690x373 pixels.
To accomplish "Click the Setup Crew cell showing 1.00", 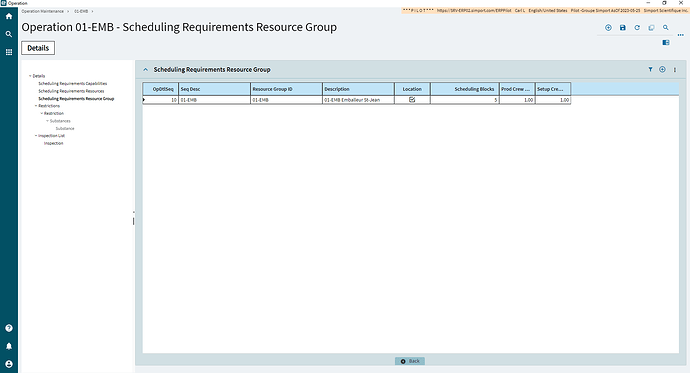I will tap(553, 100).
